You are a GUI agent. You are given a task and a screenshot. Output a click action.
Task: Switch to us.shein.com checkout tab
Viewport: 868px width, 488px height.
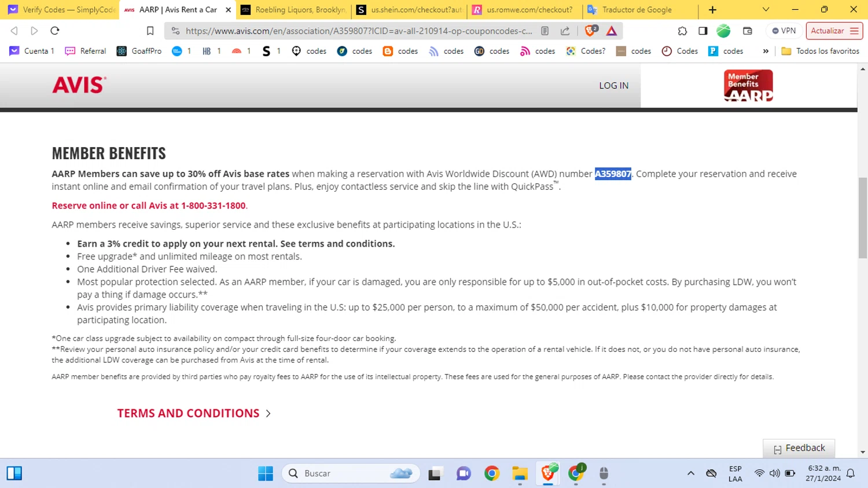[409, 10]
